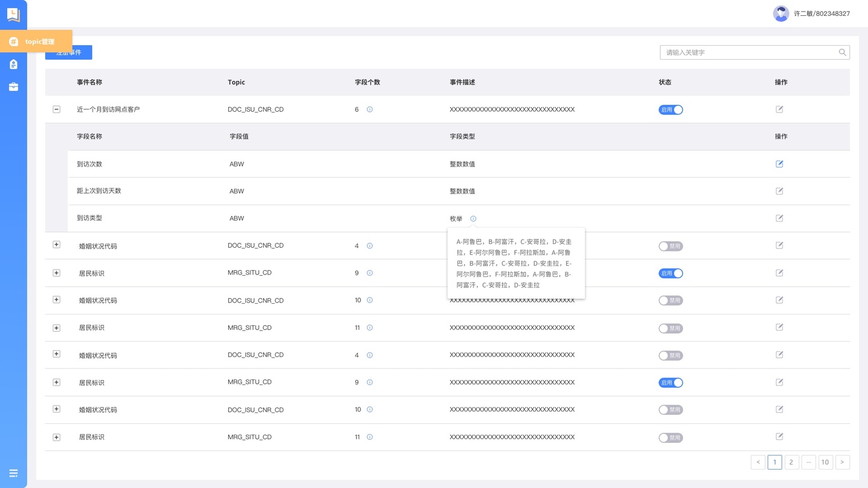Image resolution: width=868 pixels, height=488 pixels.
Task: Open the topic管理 menu item
Action: 36,41
